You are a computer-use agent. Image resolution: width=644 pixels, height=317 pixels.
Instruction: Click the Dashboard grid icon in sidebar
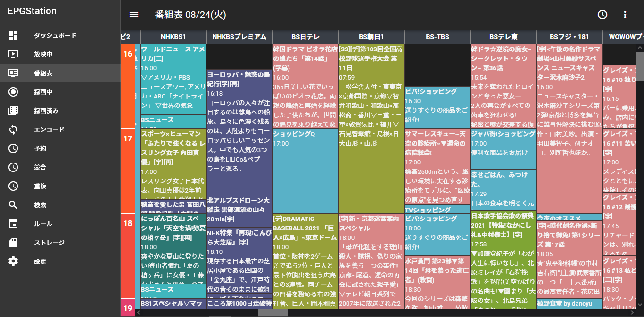click(x=13, y=35)
